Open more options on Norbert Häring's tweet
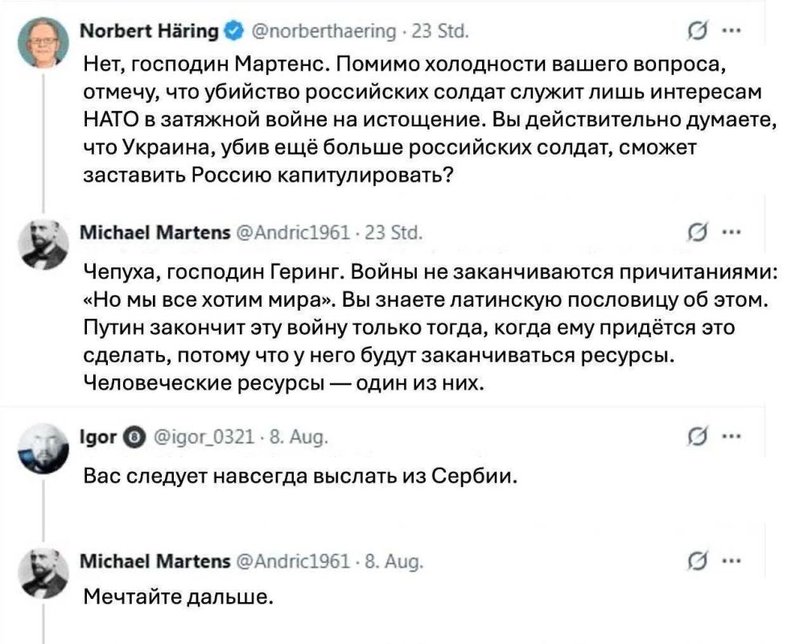Viewport: 812px width, 644px height. (732, 31)
